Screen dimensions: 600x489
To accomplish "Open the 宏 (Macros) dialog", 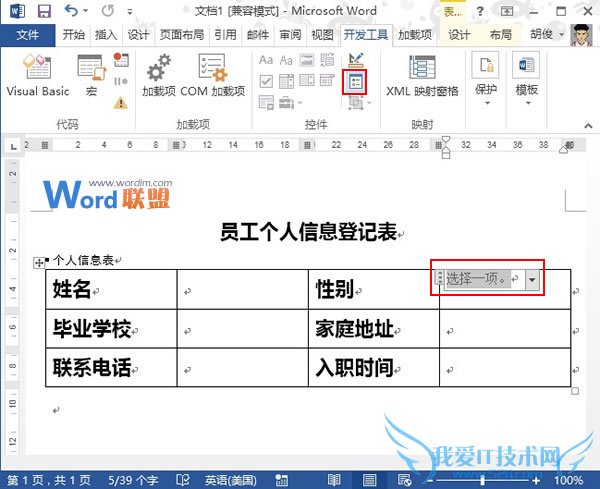I will [x=91, y=75].
